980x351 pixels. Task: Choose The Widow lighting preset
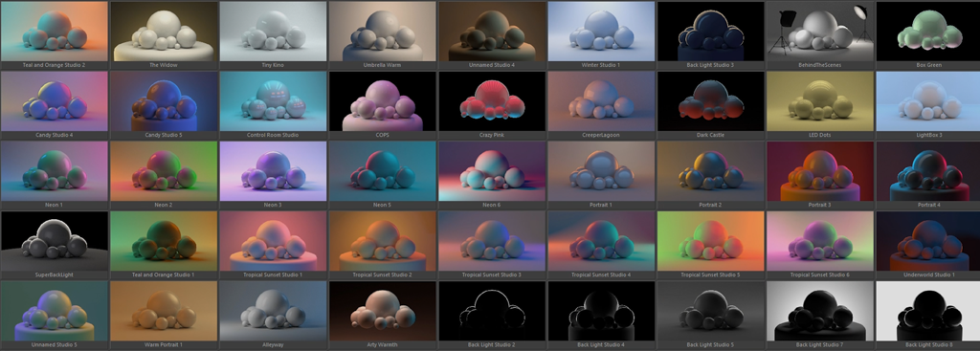(x=164, y=32)
